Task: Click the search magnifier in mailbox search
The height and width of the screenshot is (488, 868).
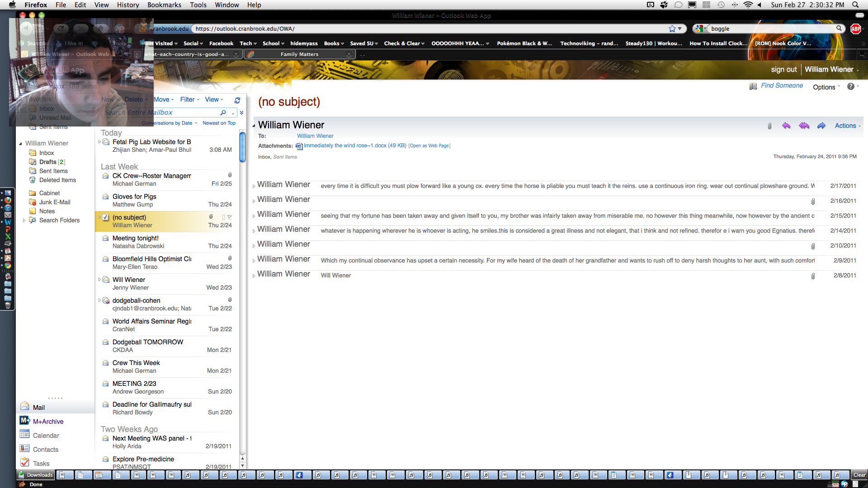Action: click(x=223, y=113)
